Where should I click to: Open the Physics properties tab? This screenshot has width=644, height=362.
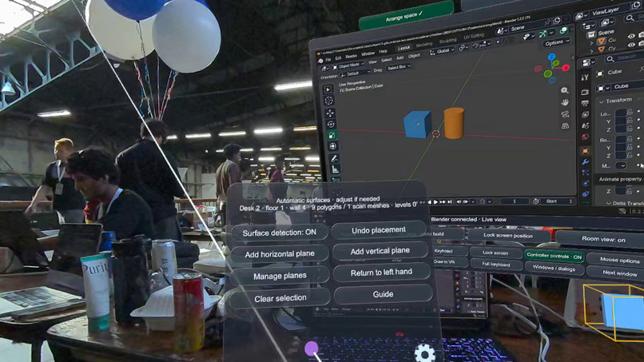(x=586, y=183)
